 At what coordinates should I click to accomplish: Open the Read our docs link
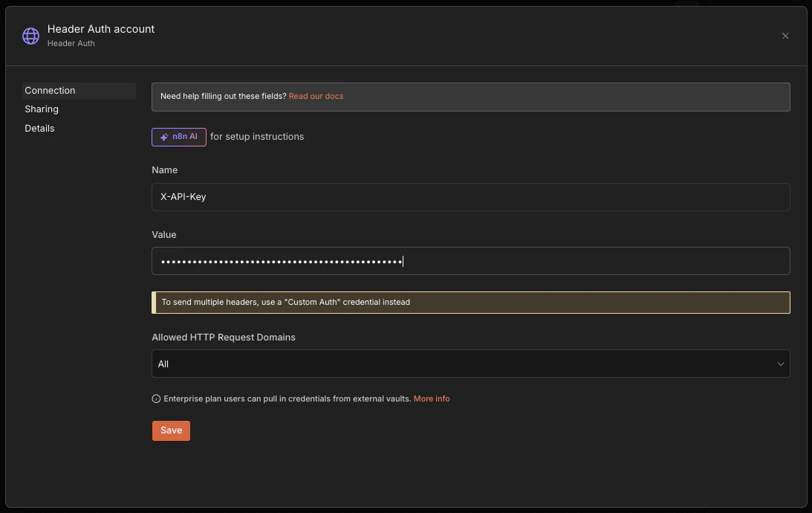tap(316, 96)
